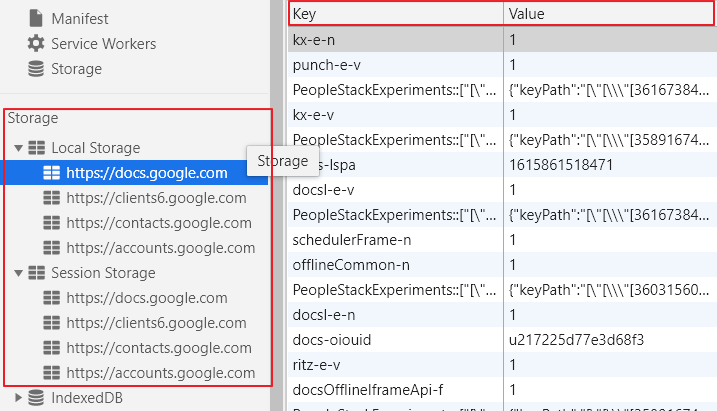
Task: Select the offlineCommon-n key
Action: pos(351,265)
